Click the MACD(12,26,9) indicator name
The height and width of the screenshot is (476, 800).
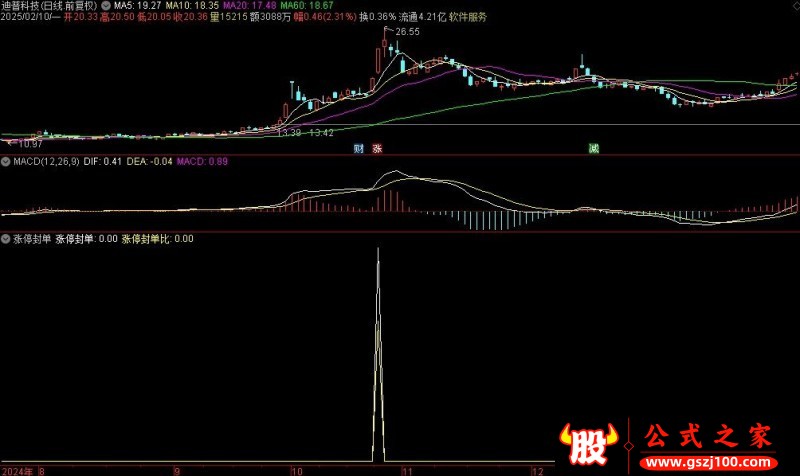pyautogui.click(x=46, y=162)
